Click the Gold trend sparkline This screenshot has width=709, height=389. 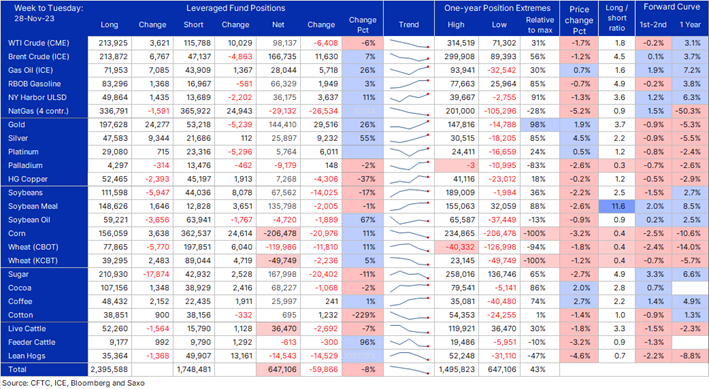409,125
